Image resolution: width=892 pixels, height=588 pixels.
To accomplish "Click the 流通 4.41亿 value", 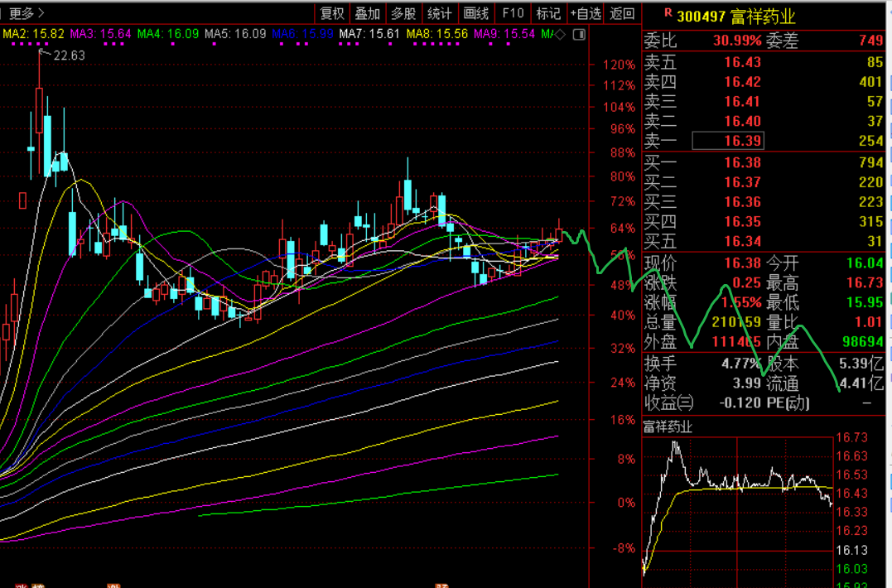I will (861, 383).
